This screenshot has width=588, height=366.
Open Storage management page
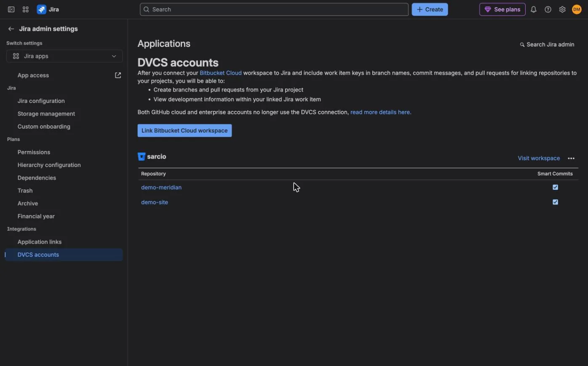46,113
